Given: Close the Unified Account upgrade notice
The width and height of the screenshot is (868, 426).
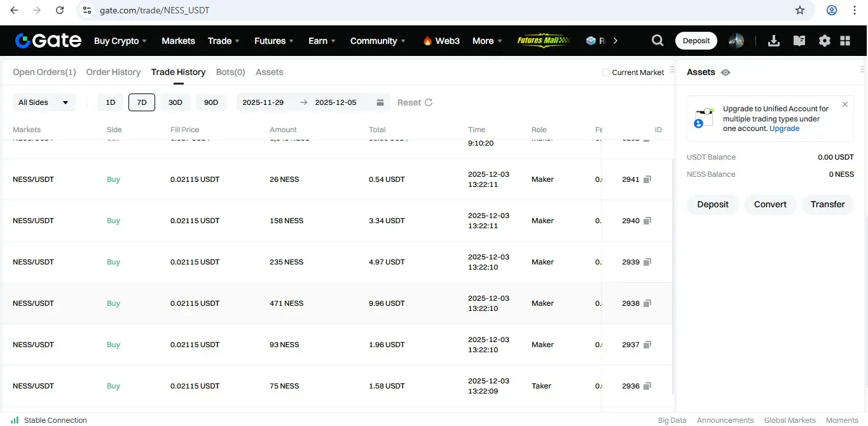Looking at the screenshot, I should [844, 104].
